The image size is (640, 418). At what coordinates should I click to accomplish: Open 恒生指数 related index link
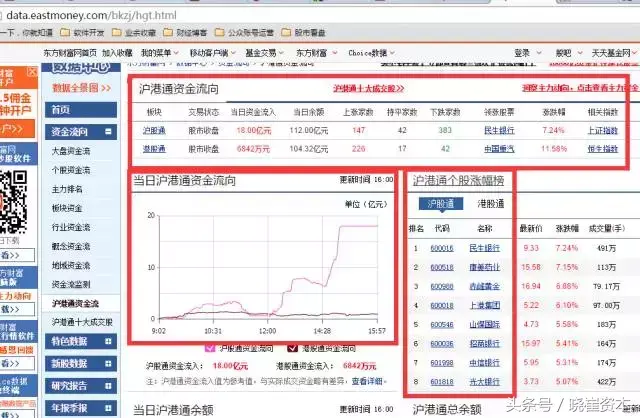(603, 149)
